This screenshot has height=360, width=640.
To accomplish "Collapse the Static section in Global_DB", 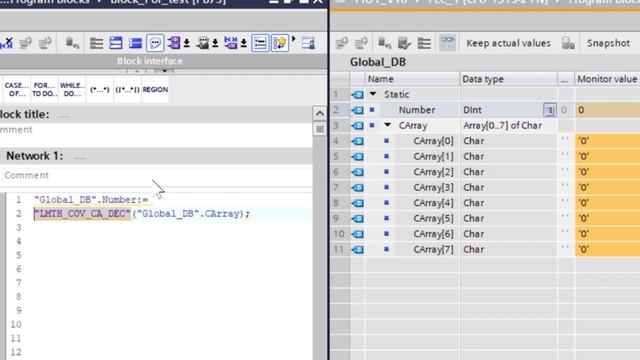I will [x=373, y=94].
